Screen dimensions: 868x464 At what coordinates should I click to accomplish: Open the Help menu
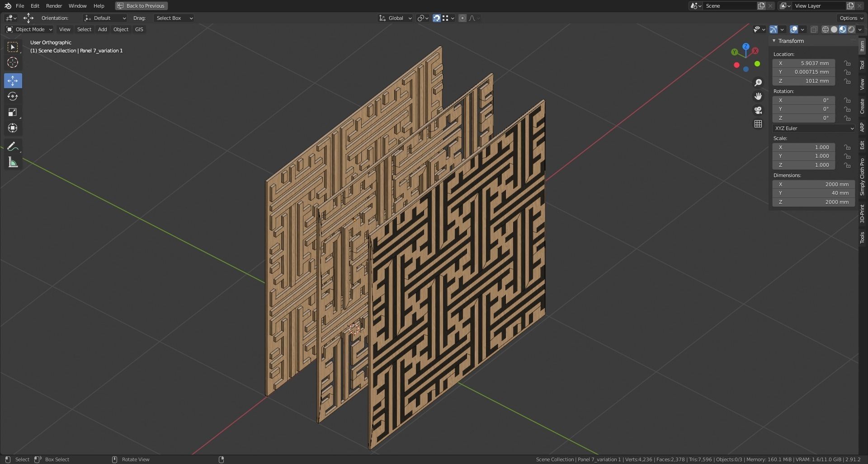(99, 6)
